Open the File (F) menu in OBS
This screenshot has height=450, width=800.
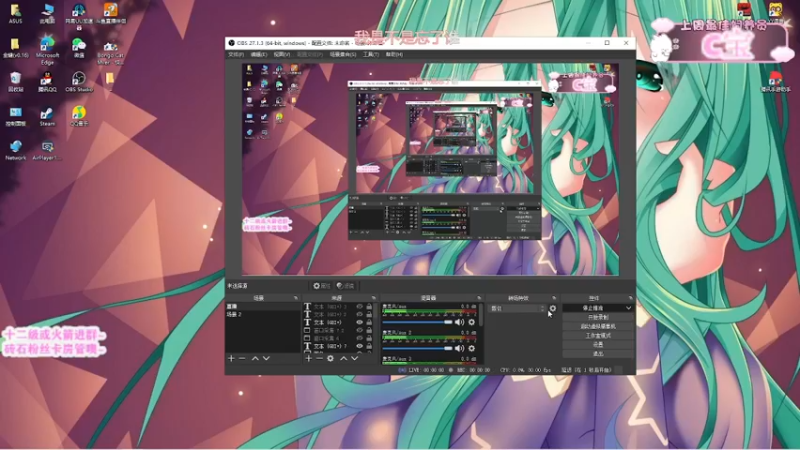pos(236,54)
